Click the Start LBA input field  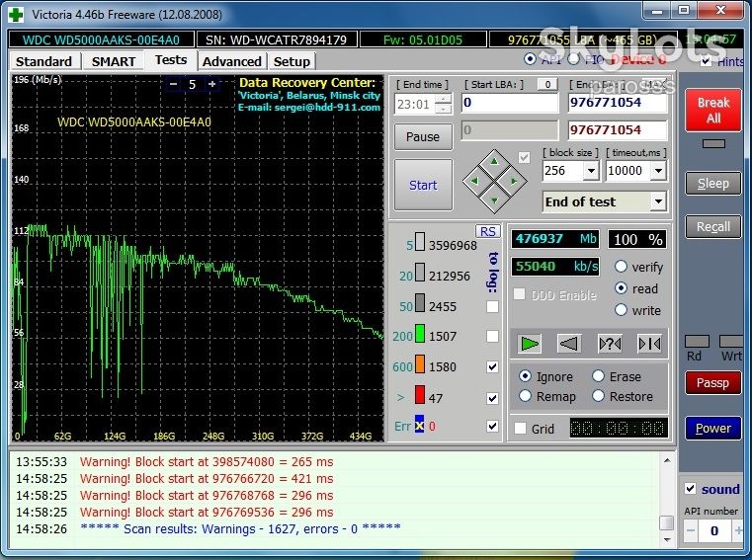pyautogui.click(x=510, y=103)
